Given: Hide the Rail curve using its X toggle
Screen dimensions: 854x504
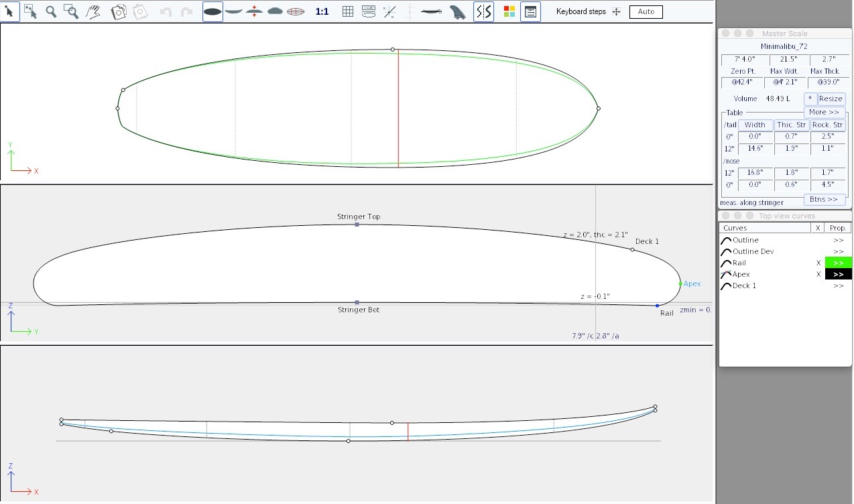Looking at the screenshot, I should pyautogui.click(x=818, y=263).
